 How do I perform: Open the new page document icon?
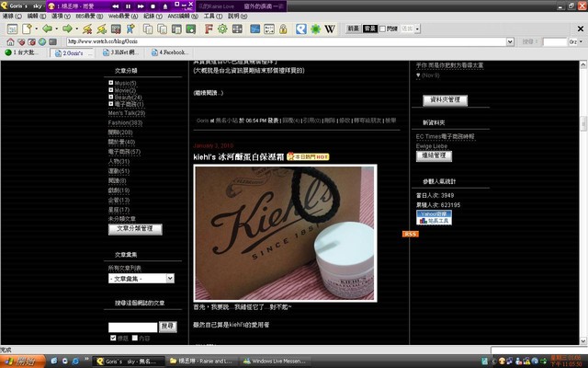pyautogui.click(x=27, y=29)
